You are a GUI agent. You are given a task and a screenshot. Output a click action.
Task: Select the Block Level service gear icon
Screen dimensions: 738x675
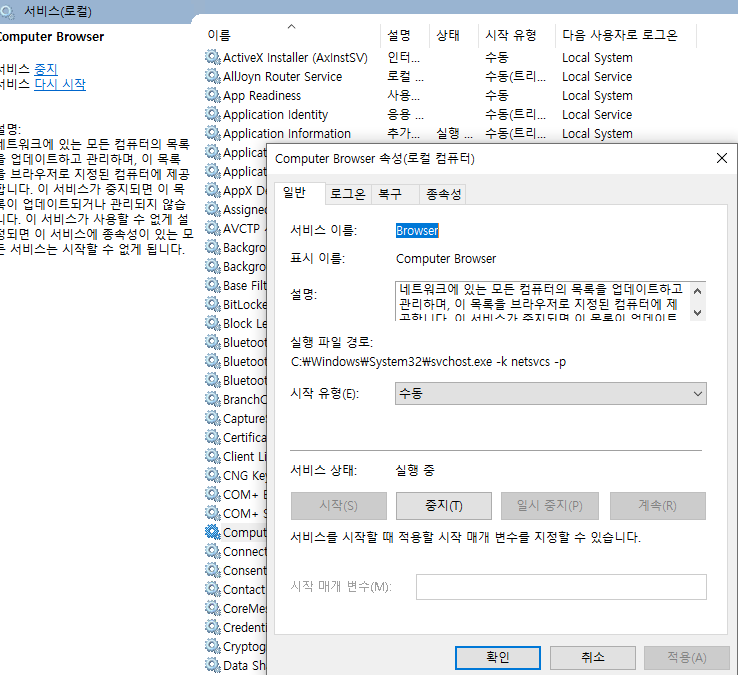pyautogui.click(x=213, y=323)
